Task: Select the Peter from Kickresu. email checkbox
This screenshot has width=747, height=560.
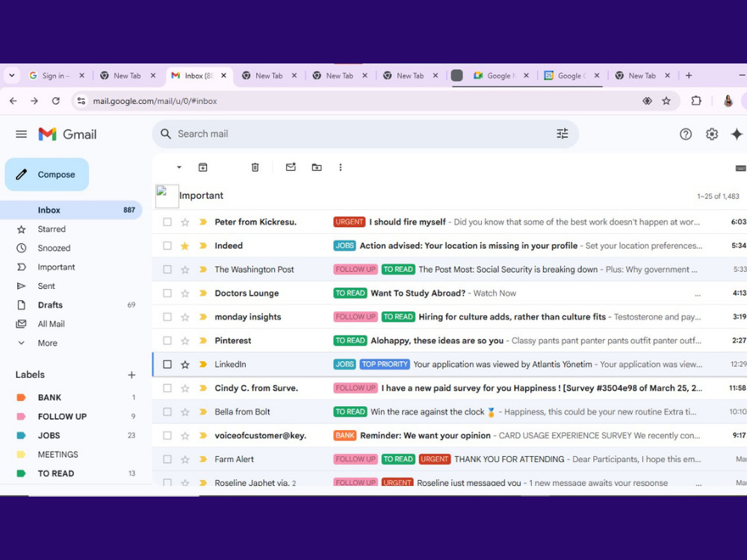Action: (x=167, y=222)
